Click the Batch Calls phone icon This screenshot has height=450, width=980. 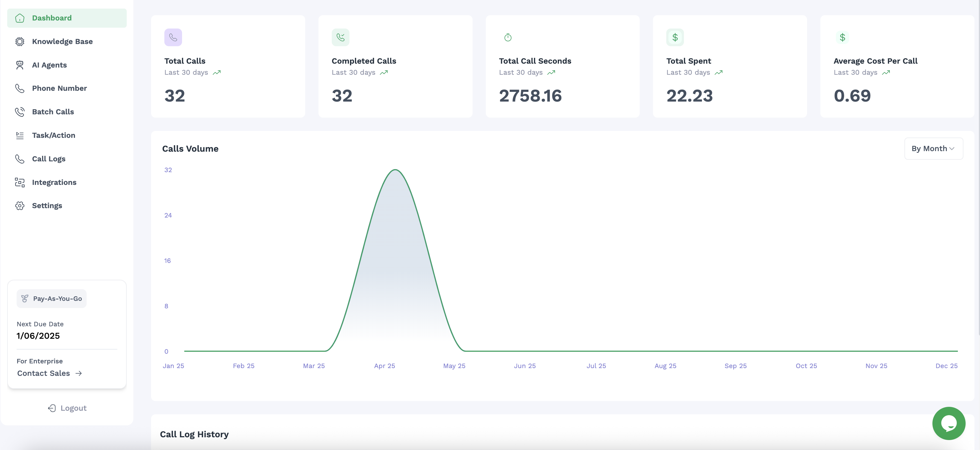click(20, 112)
